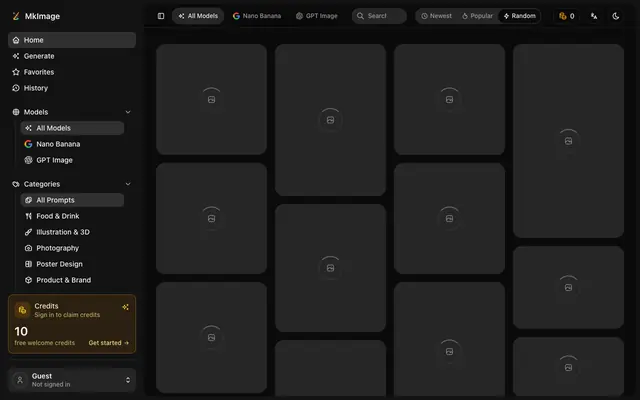Open Favorites from sidebar
Viewport: 640px width, 400px height.
coord(72,72)
